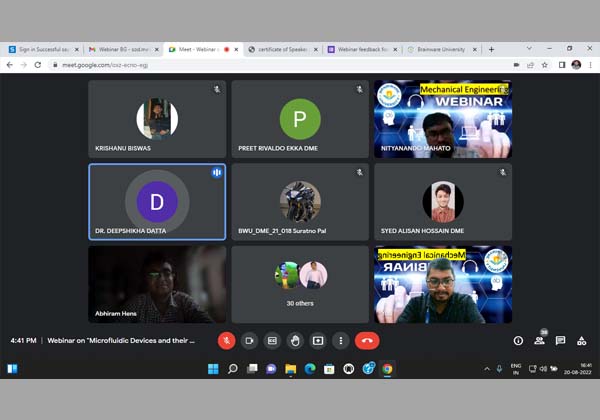Raise your hand in the meeting
Image resolution: width=600 pixels, height=420 pixels.
tap(295, 340)
